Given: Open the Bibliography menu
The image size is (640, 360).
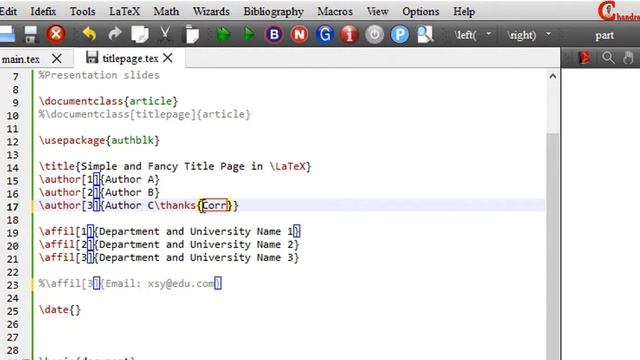Looking at the screenshot, I should [273, 11].
